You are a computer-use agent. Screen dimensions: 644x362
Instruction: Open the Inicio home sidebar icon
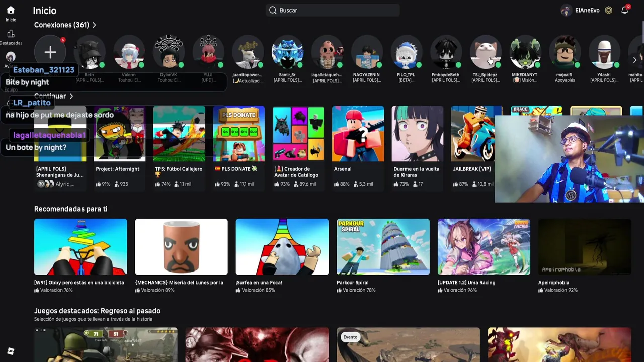[x=11, y=10]
